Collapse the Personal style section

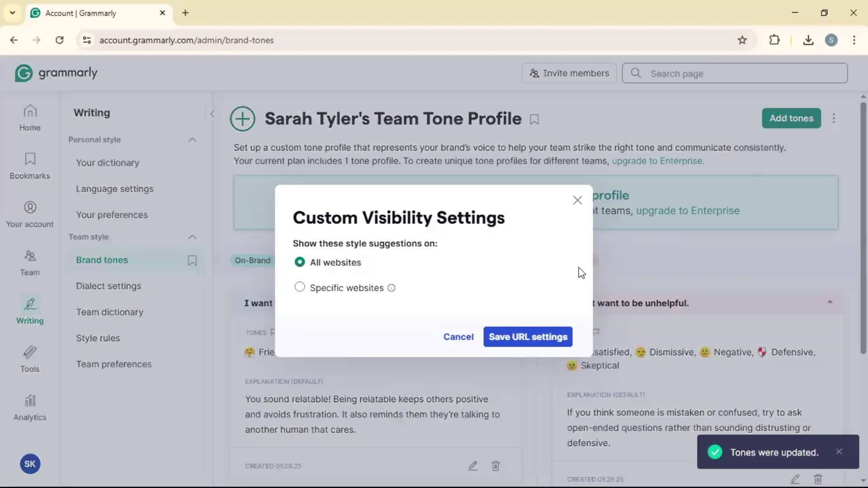tap(192, 140)
